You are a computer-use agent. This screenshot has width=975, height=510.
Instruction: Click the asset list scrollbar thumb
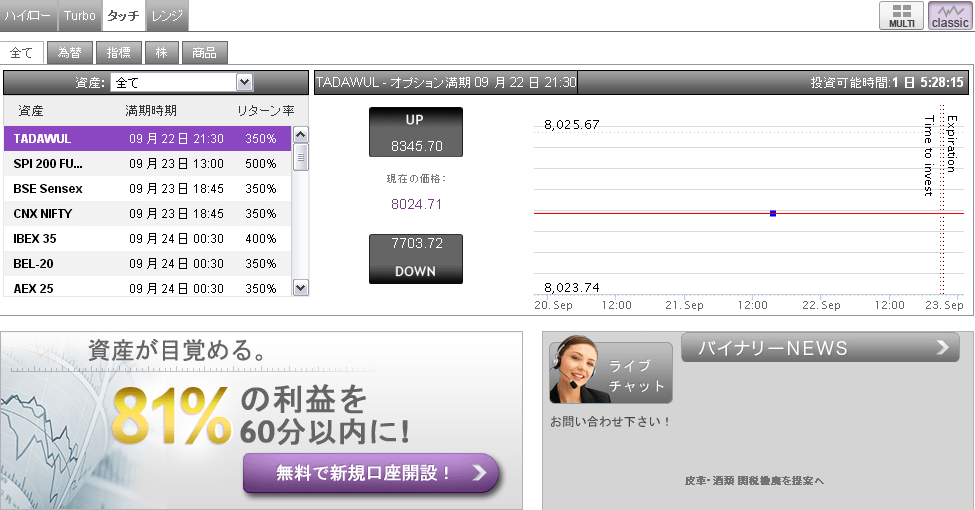click(x=300, y=157)
